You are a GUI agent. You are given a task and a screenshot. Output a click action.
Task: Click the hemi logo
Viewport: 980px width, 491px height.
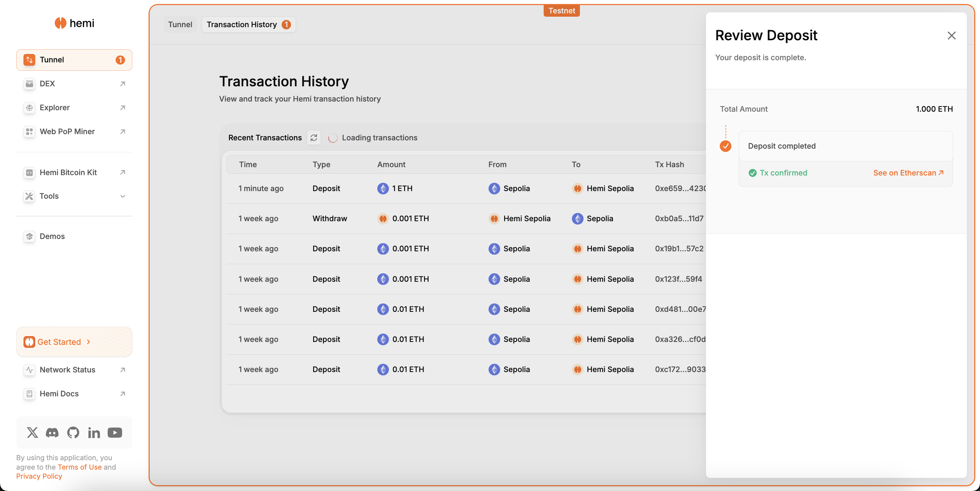(74, 23)
